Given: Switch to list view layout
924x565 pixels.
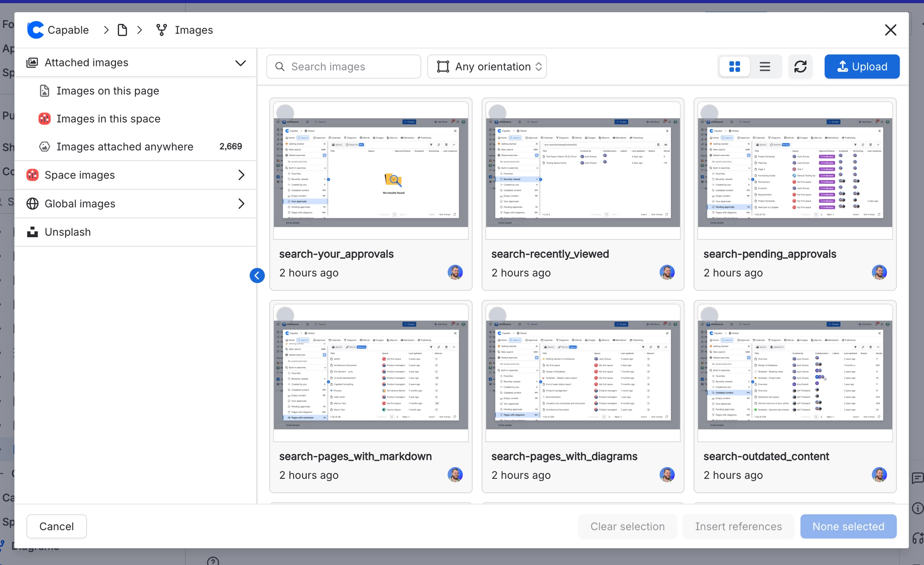Looking at the screenshot, I should pos(765,67).
